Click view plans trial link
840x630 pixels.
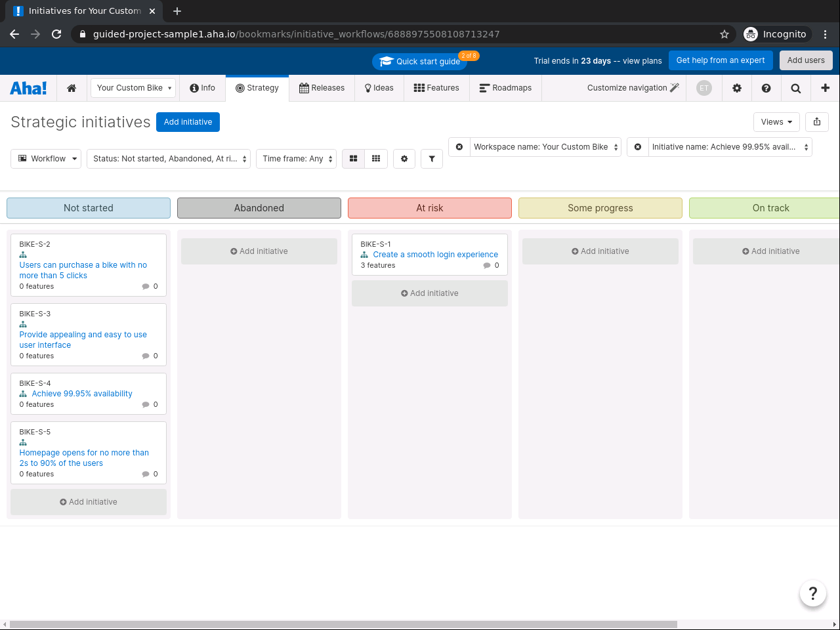point(642,60)
